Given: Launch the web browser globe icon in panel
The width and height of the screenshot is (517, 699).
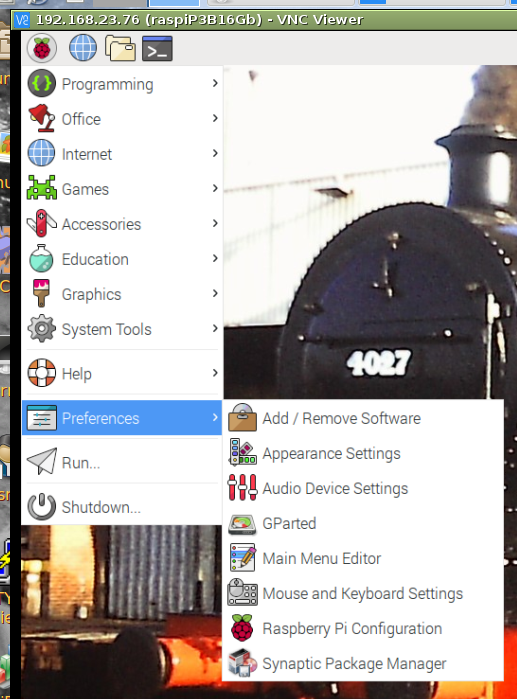Looking at the screenshot, I should click(83, 48).
